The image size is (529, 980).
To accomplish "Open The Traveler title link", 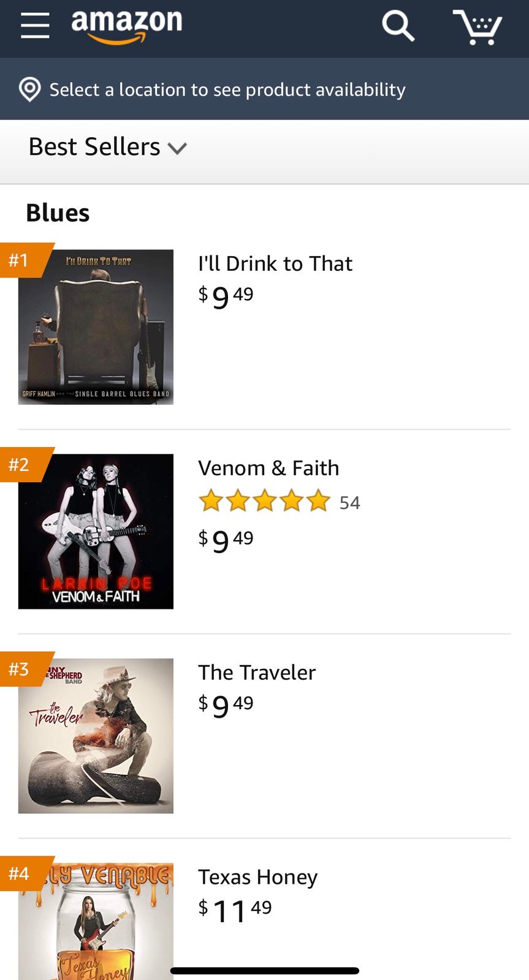I will pyautogui.click(x=257, y=673).
